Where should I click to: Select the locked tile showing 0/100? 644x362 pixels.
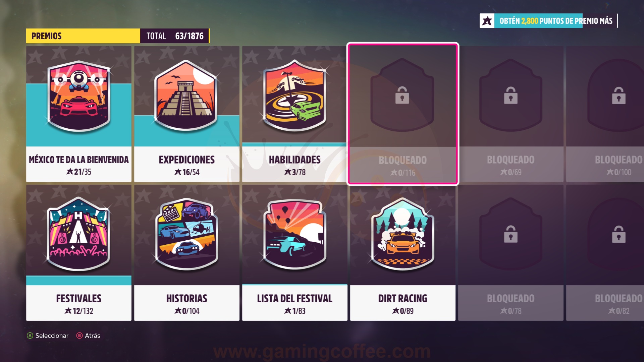point(605,114)
